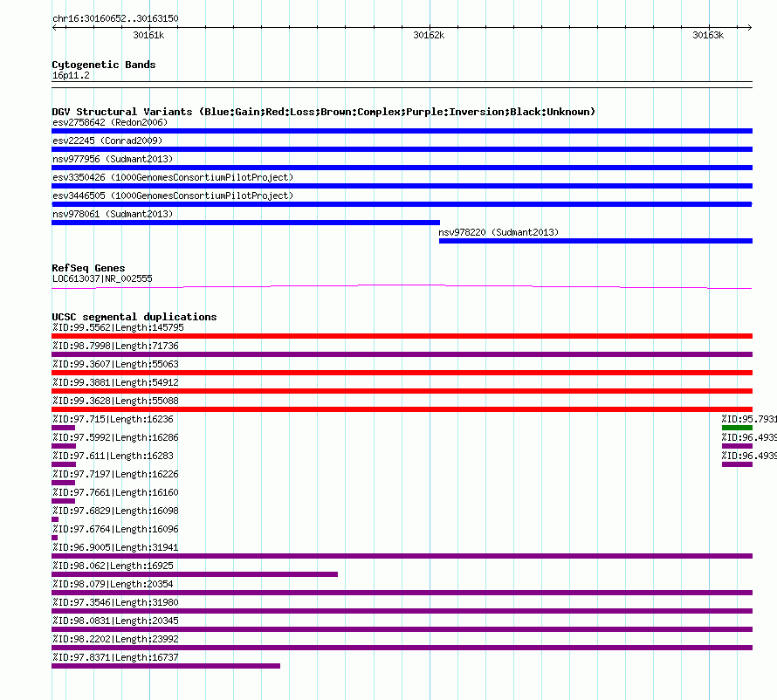The width and height of the screenshot is (777, 700).
Task: Click the %ID:97.611|Length:16283 label
Action: [113, 456]
